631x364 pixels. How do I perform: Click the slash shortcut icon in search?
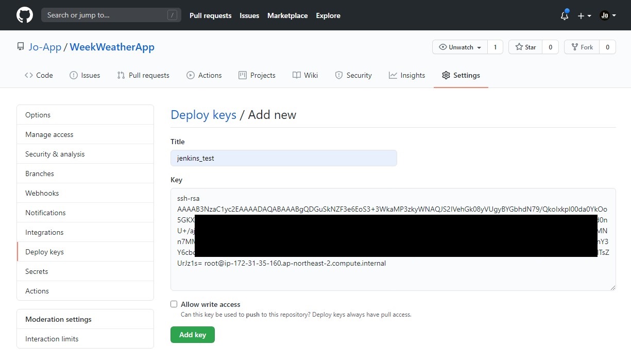coord(172,15)
